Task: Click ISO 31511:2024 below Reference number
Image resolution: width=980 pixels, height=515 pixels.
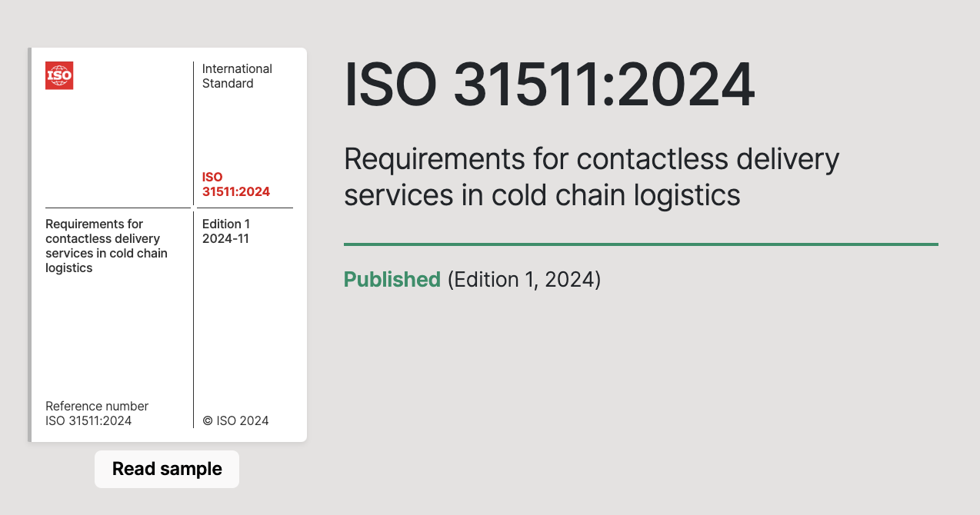Action: pyautogui.click(x=88, y=420)
